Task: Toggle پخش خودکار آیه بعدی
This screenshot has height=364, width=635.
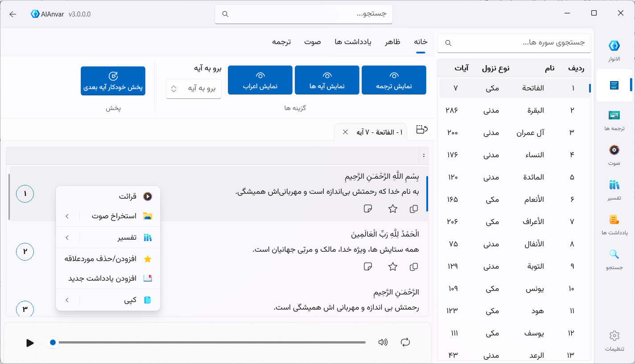Action: 113,81
